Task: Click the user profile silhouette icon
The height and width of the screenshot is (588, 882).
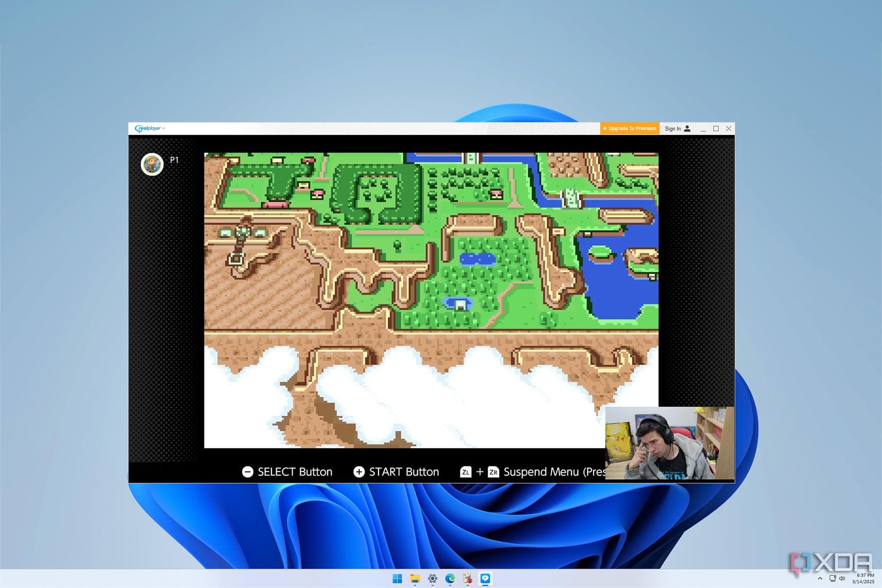Action: (x=687, y=129)
